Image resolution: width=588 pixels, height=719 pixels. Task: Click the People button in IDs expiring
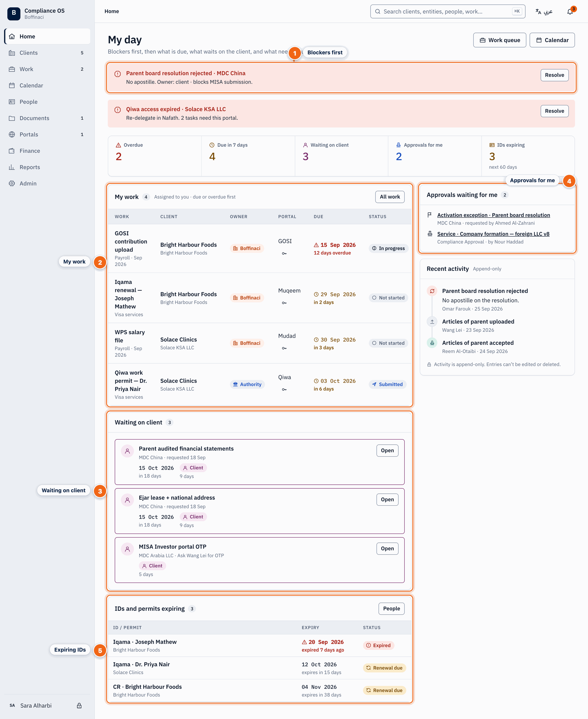click(x=392, y=608)
